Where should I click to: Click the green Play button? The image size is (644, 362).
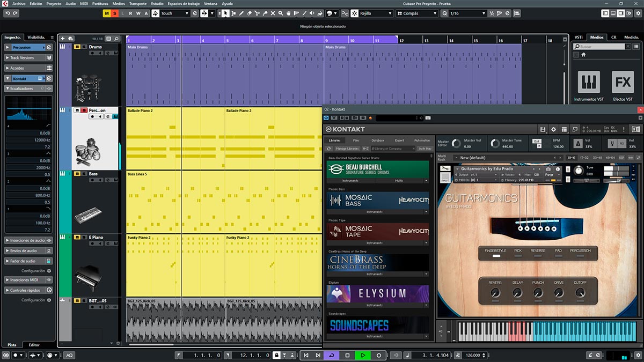click(x=363, y=355)
